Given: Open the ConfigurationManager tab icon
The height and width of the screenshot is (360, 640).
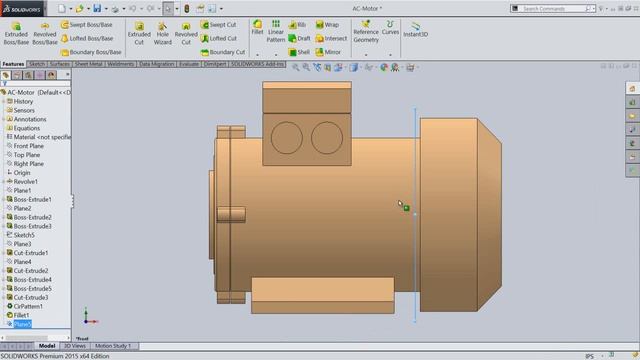Looking at the screenshot, I should click(x=29, y=75).
